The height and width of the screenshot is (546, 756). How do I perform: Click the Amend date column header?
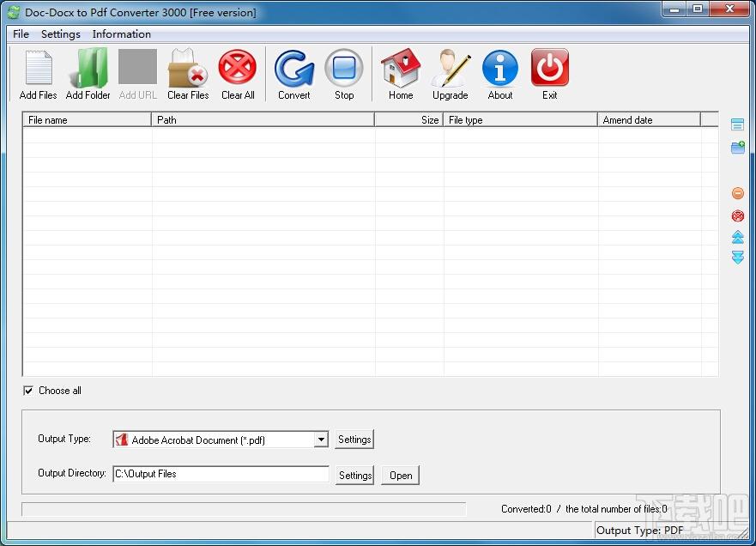tap(650, 119)
